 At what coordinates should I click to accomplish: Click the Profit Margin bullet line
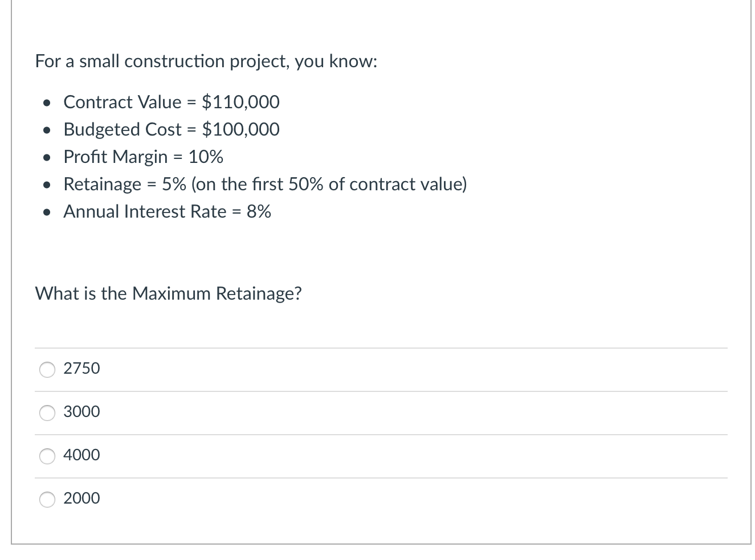click(x=143, y=157)
